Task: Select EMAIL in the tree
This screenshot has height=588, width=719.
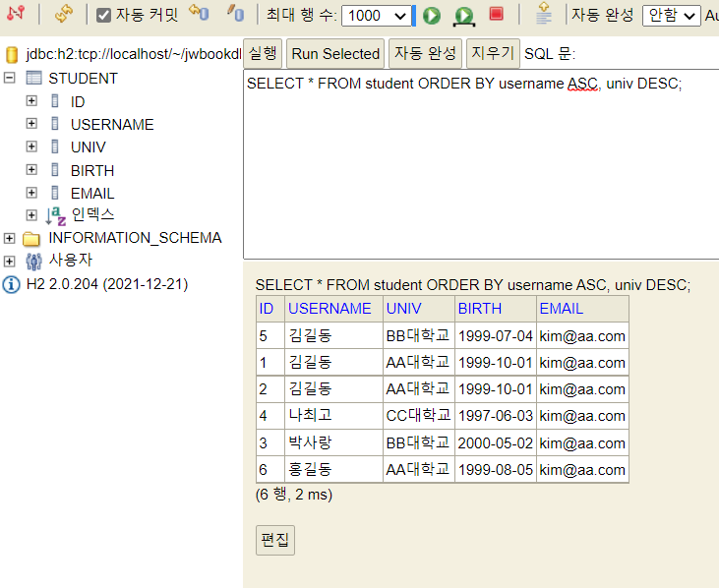Action: click(92, 194)
